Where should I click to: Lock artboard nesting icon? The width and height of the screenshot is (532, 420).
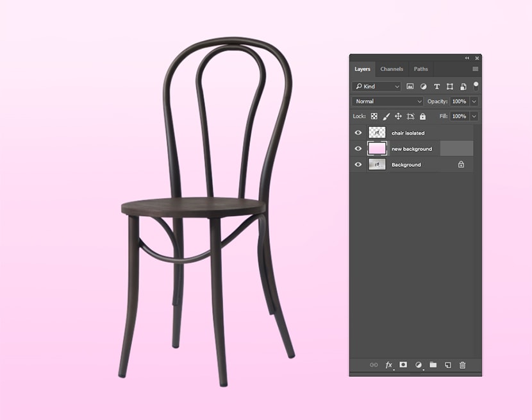click(x=410, y=117)
